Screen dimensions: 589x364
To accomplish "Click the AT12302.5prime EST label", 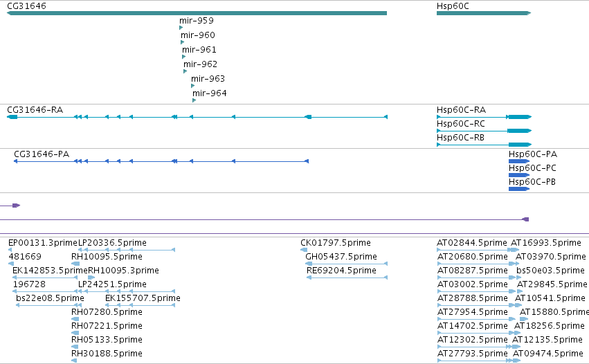I will 473,340.
